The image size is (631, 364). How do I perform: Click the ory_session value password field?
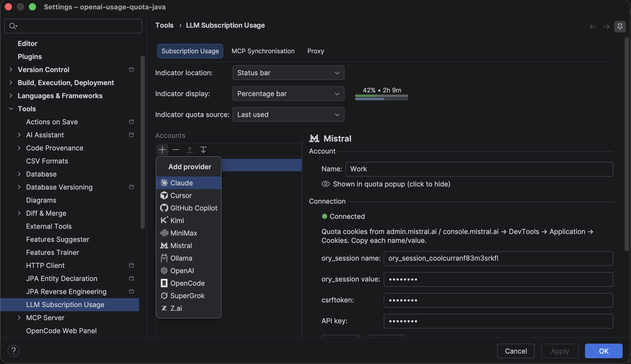(x=498, y=279)
